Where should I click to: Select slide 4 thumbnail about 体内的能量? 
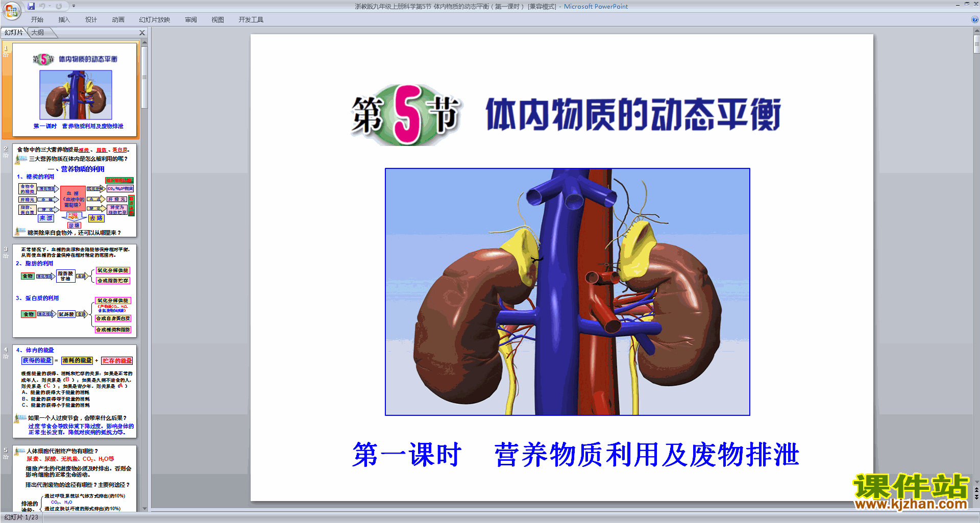click(75, 391)
